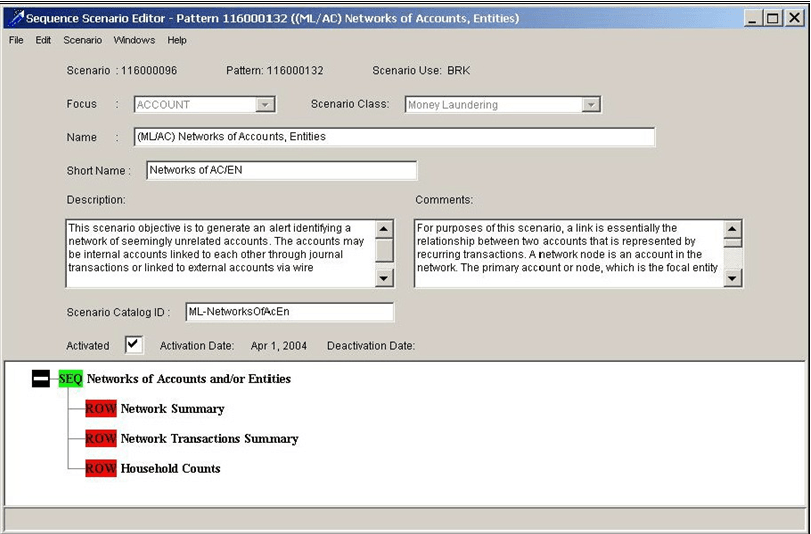This screenshot has width=811, height=534.
Task: Maximize the Sequence Scenario Editor window
Action: click(x=773, y=19)
